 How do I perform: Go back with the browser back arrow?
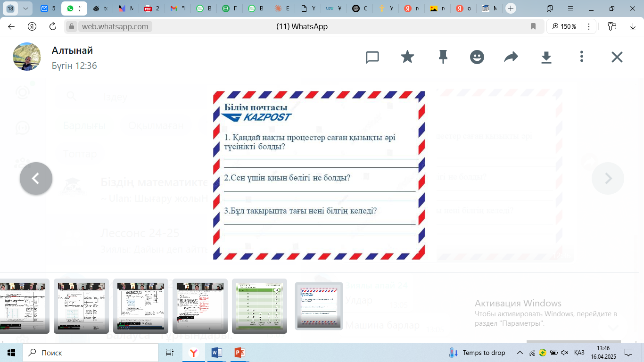pyautogui.click(x=11, y=26)
